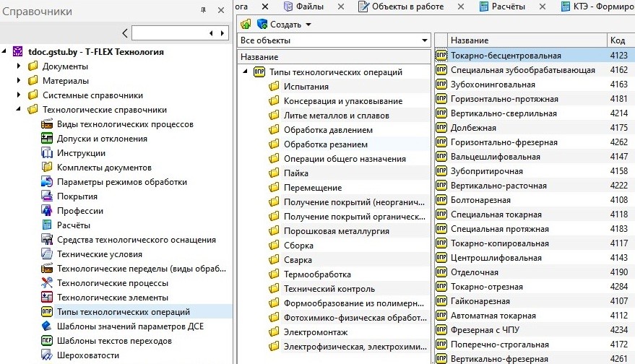Expand the Системные справочники folder
The width and height of the screenshot is (635, 364).
[x=19, y=95]
